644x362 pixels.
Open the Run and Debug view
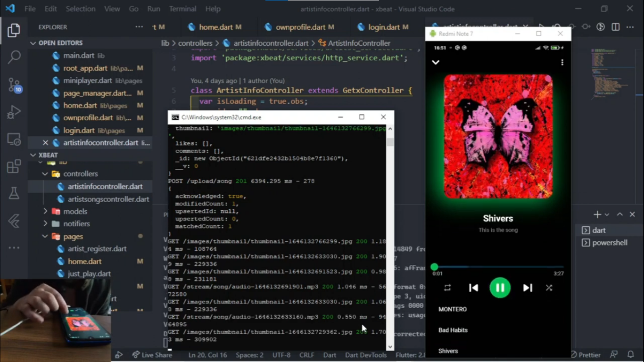click(14, 112)
